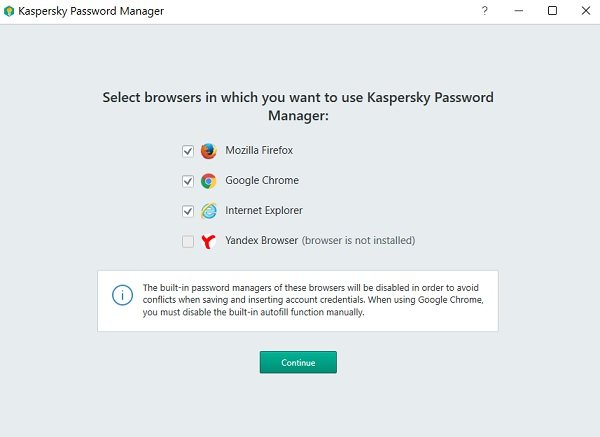600x437 pixels.
Task: Open help with the question mark button
Action: 484,11
